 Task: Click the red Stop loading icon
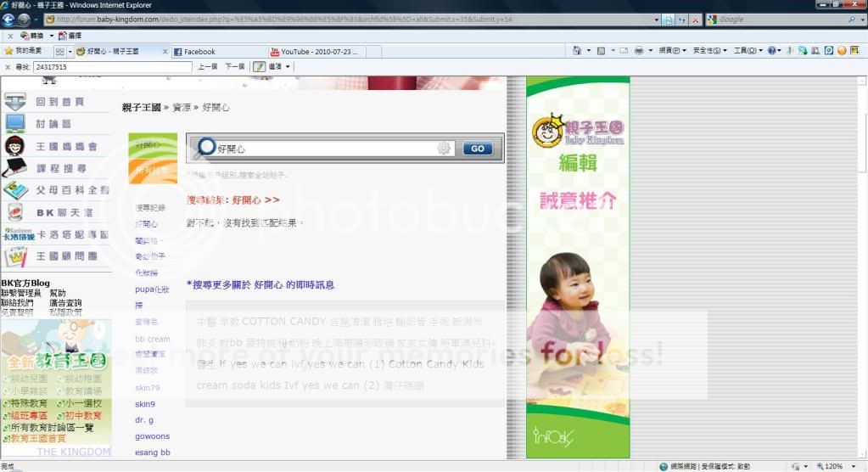(696, 20)
